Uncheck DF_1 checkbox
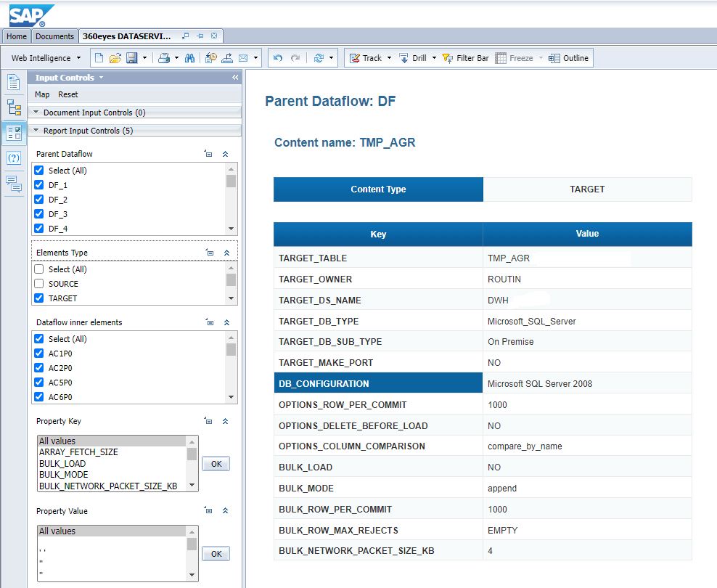The width and height of the screenshot is (717, 588). click(39, 184)
